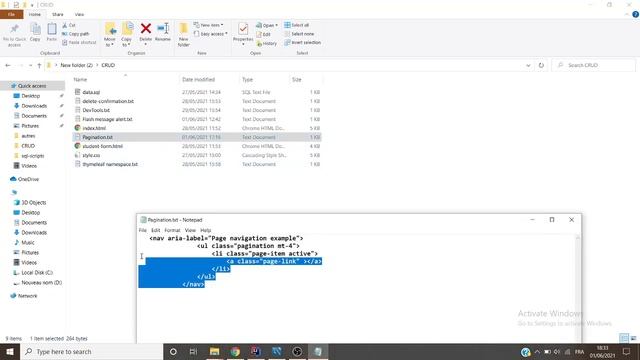Select the index.html file
This screenshot has height=360, width=640.
click(x=94, y=128)
